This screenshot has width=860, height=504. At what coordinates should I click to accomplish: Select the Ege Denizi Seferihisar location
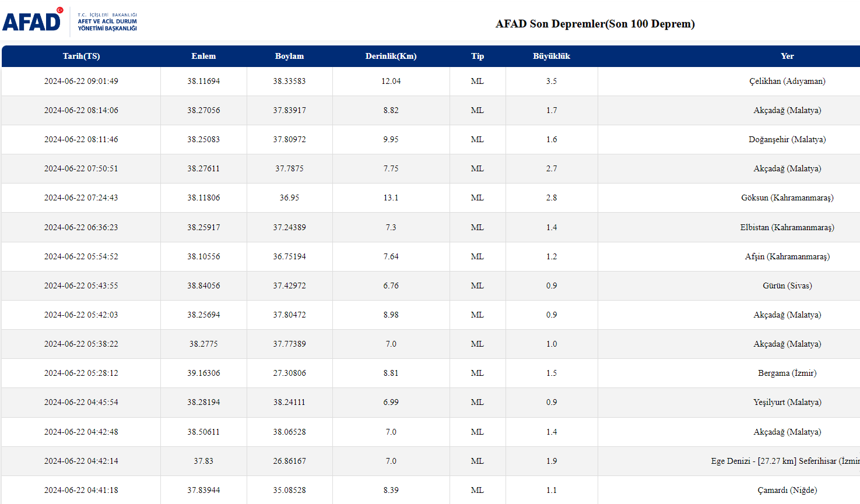(785, 461)
